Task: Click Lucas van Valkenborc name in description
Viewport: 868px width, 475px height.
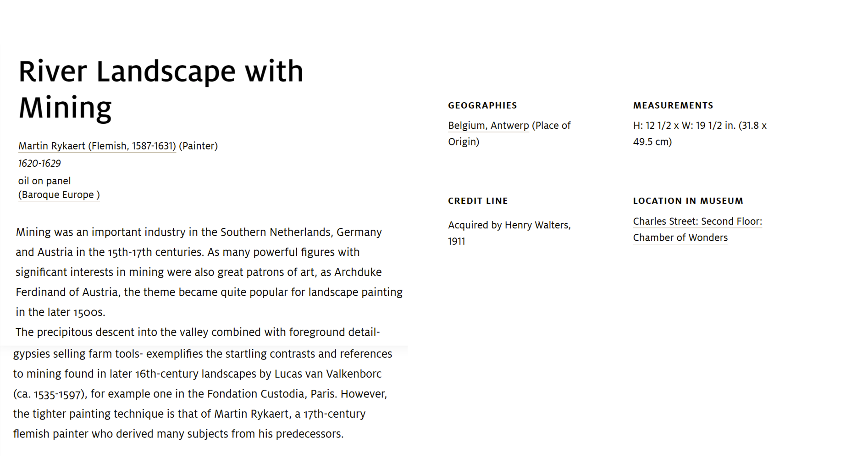Action: tap(328, 374)
